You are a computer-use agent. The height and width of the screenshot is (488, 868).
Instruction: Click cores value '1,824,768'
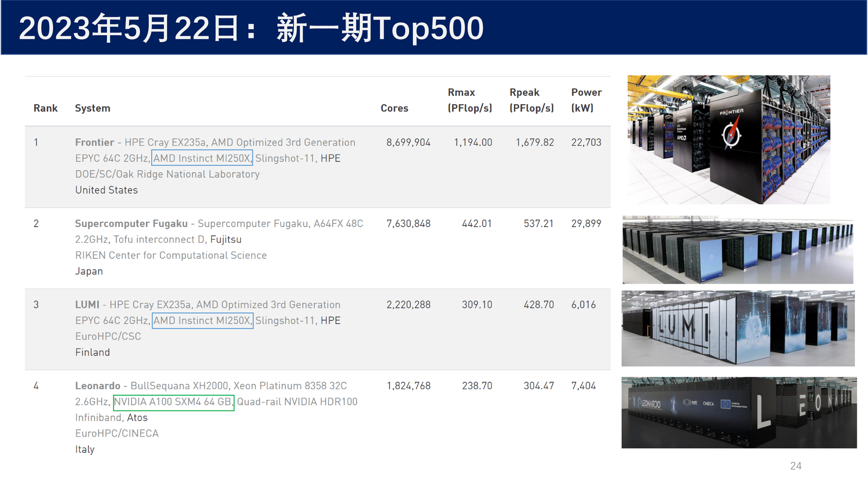point(409,386)
